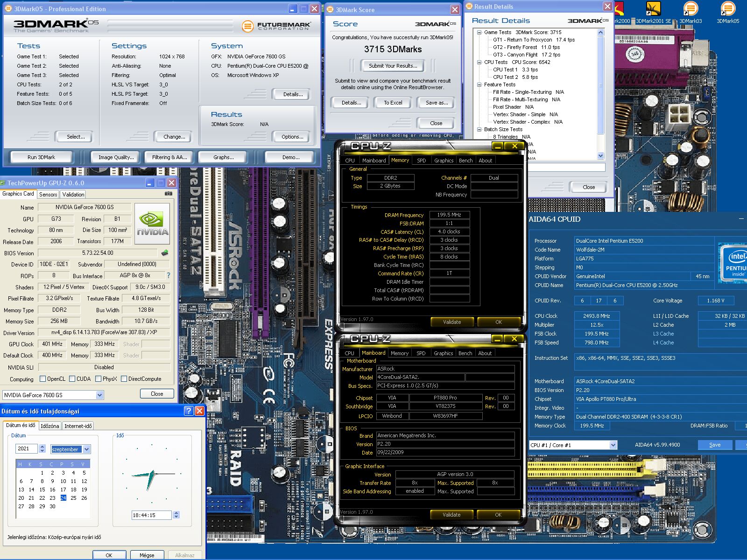The height and width of the screenshot is (560, 747).
Task: Toggle CUDA checkbox in GPU-Z
Action: [72, 379]
